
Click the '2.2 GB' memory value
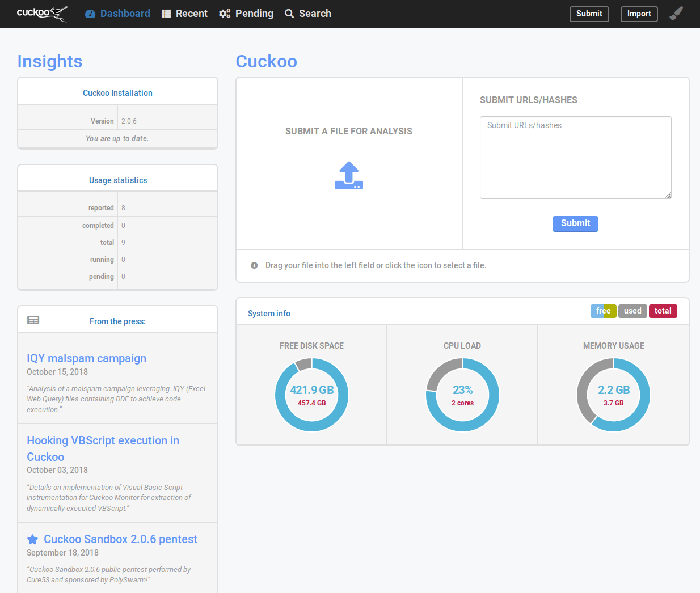[x=614, y=390]
